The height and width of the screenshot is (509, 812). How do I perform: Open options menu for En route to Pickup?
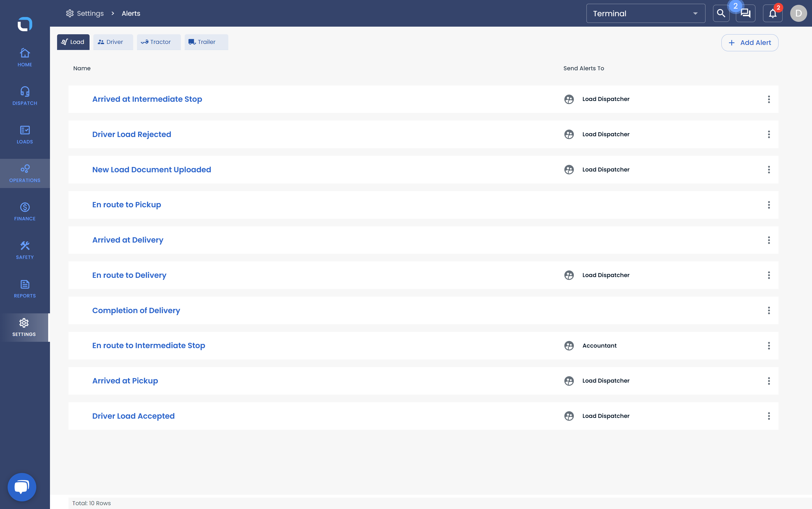point(769,205)
